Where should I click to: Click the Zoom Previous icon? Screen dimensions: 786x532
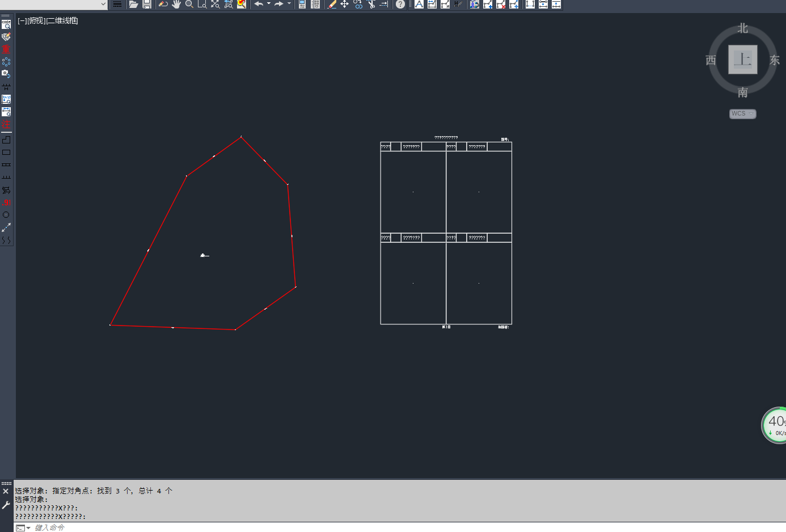click(229, 4)
